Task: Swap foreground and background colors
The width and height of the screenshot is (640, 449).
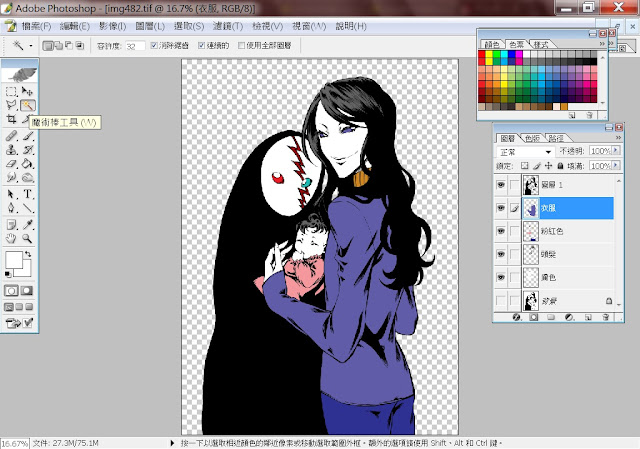Action: click(28, 254)
